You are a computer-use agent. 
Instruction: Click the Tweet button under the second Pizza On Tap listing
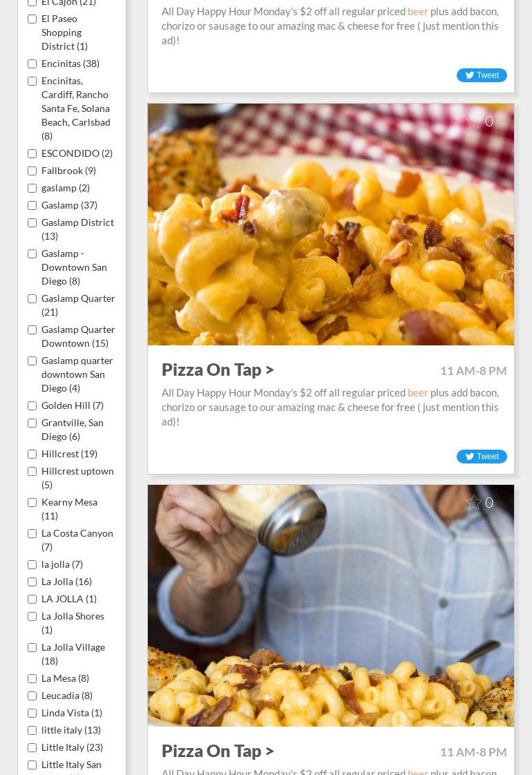pyautogui.click(x=482, y=456)
